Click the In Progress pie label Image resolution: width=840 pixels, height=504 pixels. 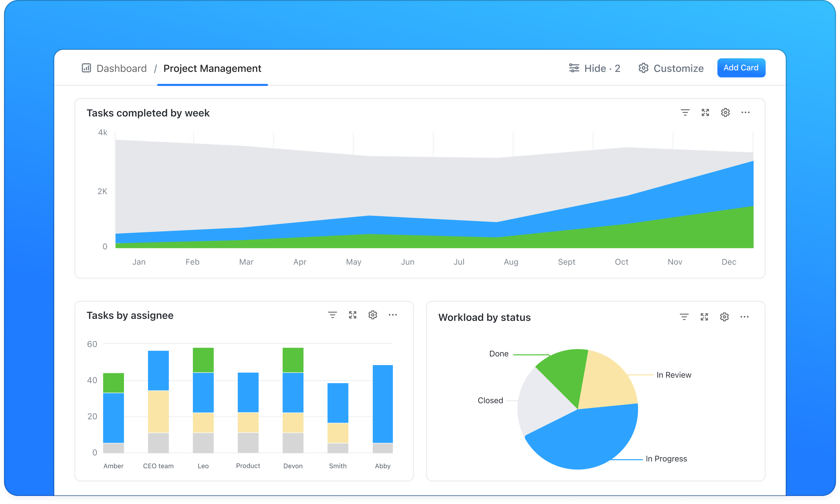(x=666, y=458)
